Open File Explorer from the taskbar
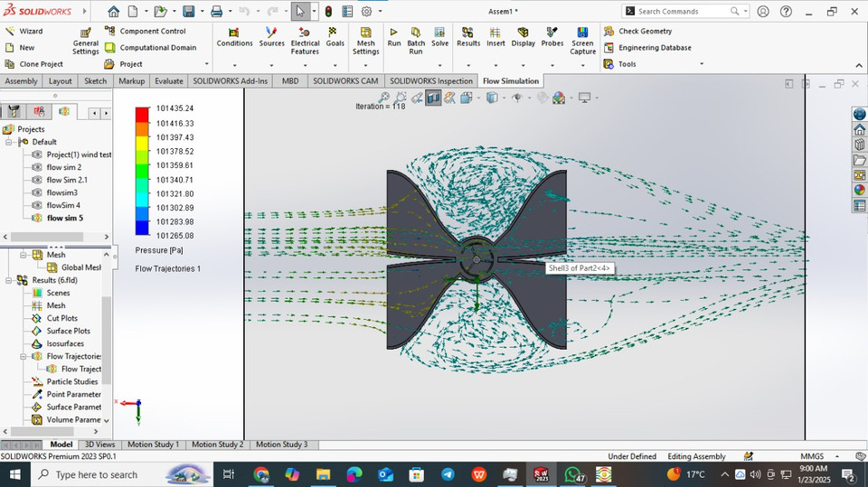The image size is (868, 487). [323, 475]
